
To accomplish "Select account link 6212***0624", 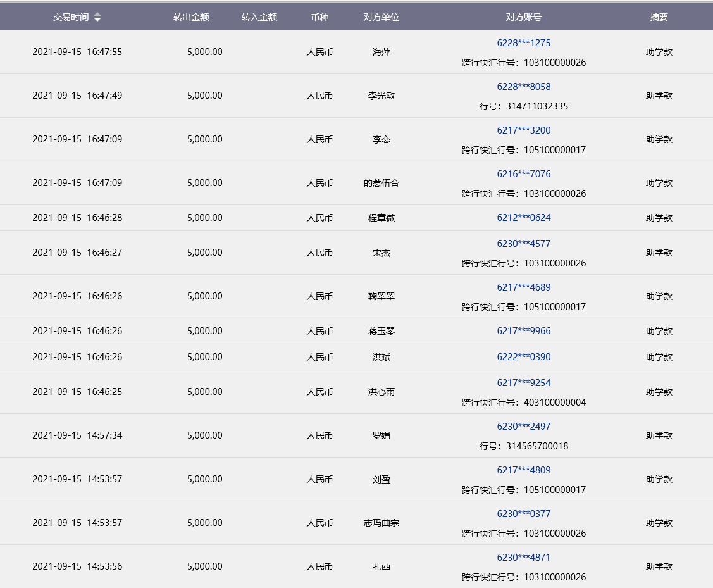I will 523,218.
